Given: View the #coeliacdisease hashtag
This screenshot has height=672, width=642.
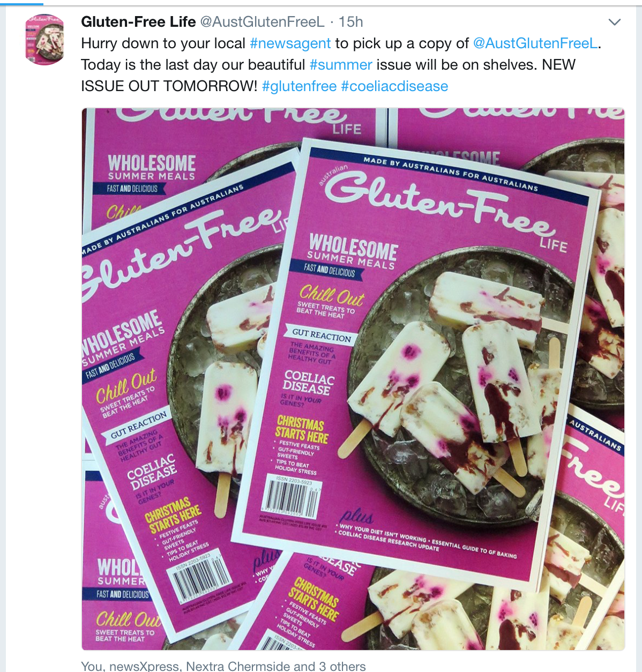Looking at the screenshot, I should tap(394, 86).
